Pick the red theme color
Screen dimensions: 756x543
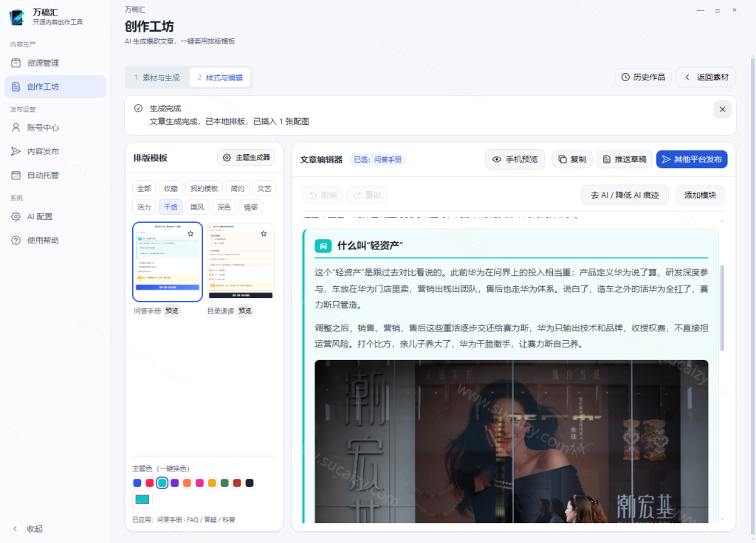(x=150, y=483)
